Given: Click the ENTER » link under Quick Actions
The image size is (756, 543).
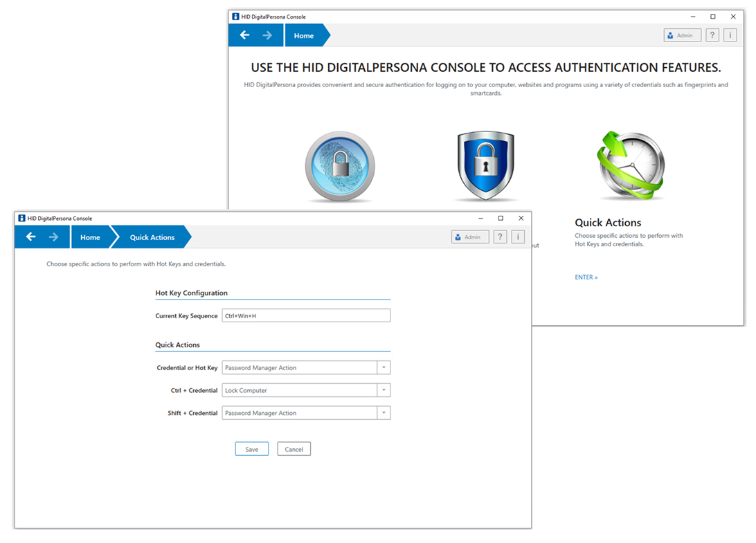Looking at the screenshot, I should coord(586,277).
